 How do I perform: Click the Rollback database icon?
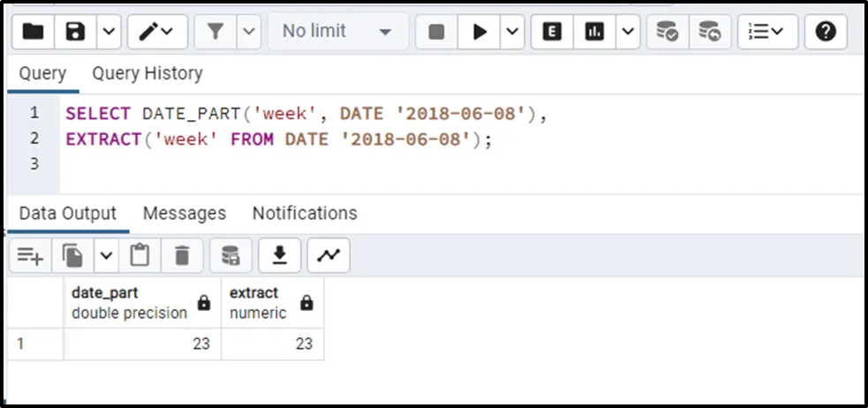(x=709, y=32)
